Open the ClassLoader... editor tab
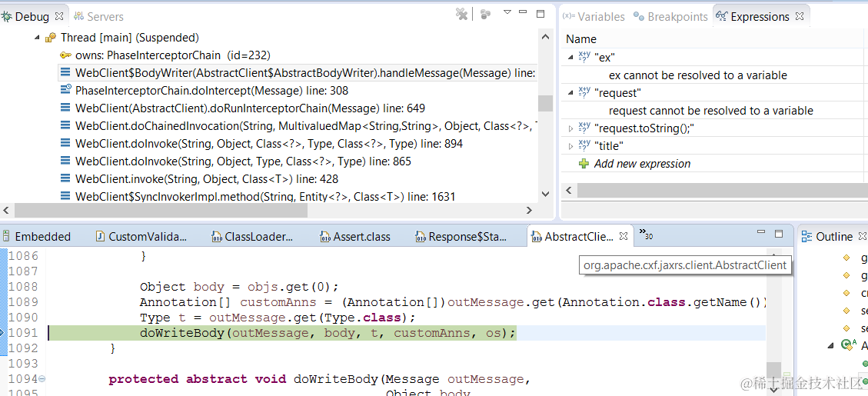Screen dimensions: 868x396 [253, 237]
